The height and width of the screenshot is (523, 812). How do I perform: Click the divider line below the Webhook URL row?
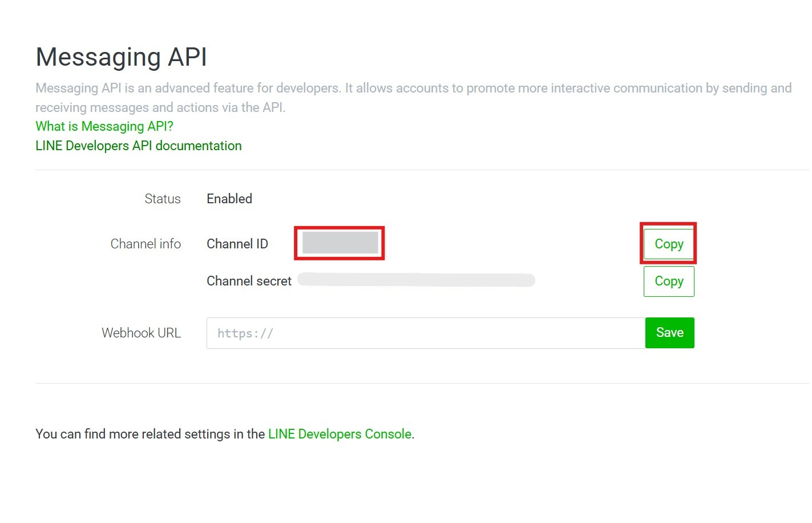tap(422, 383)
